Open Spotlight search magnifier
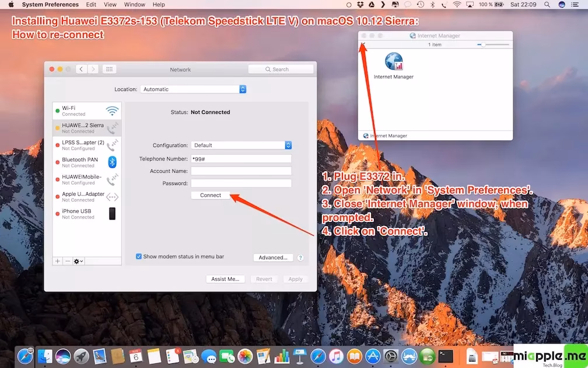The height and width of the screenshot is (368, 588). point(547,5)
